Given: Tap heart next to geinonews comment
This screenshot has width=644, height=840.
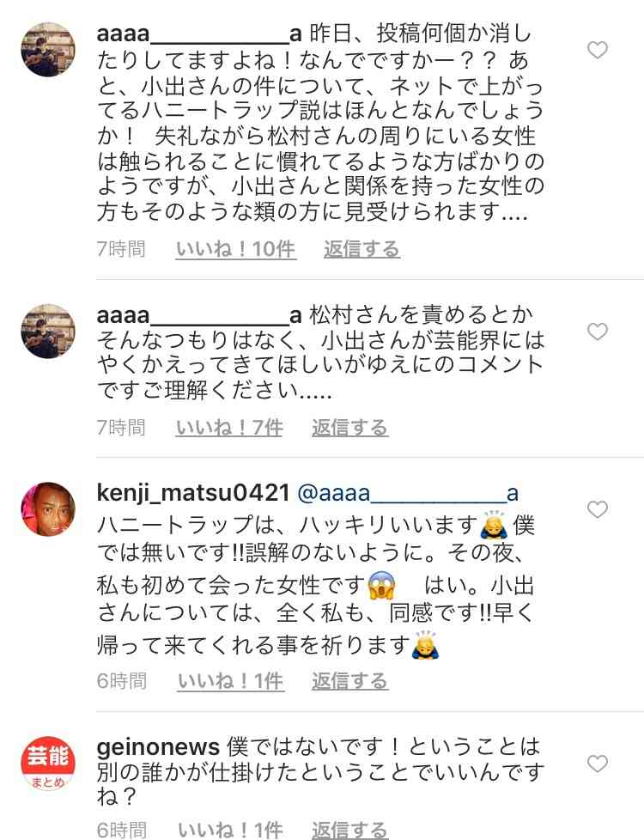Looking at the screenshot, I should (598, 763).
